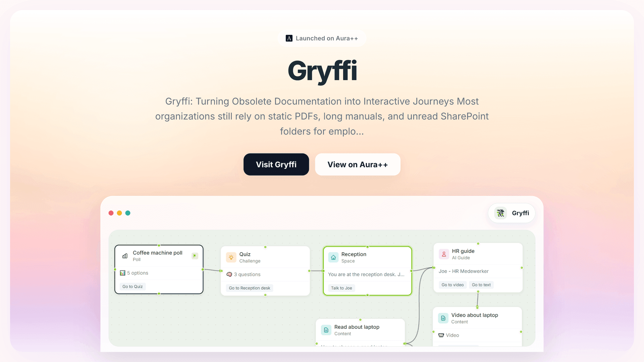Click Joe - HR Medewerker text
This screenshot has width=644, height=362.
point(464,271)
